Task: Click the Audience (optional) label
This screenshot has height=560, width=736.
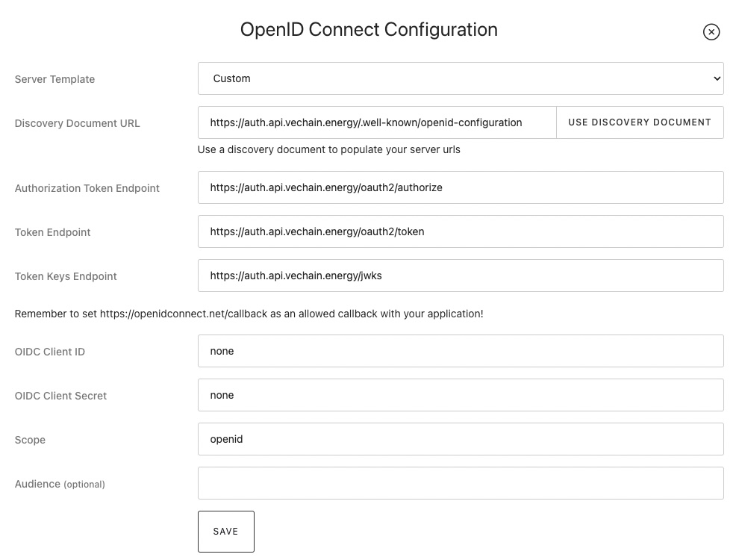Action: (x=60, y=484)
